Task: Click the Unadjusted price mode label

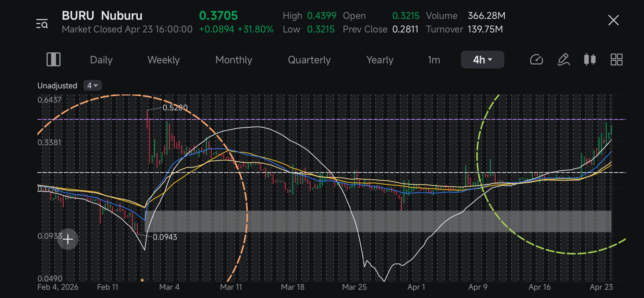Action: pyautogui.click(x=57, y=86)
